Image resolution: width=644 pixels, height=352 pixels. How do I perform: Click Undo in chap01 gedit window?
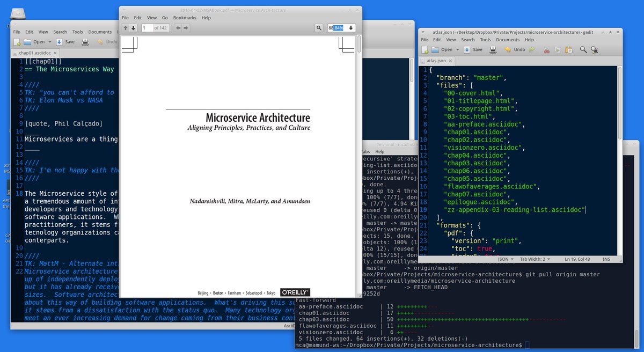coord(107,42)
